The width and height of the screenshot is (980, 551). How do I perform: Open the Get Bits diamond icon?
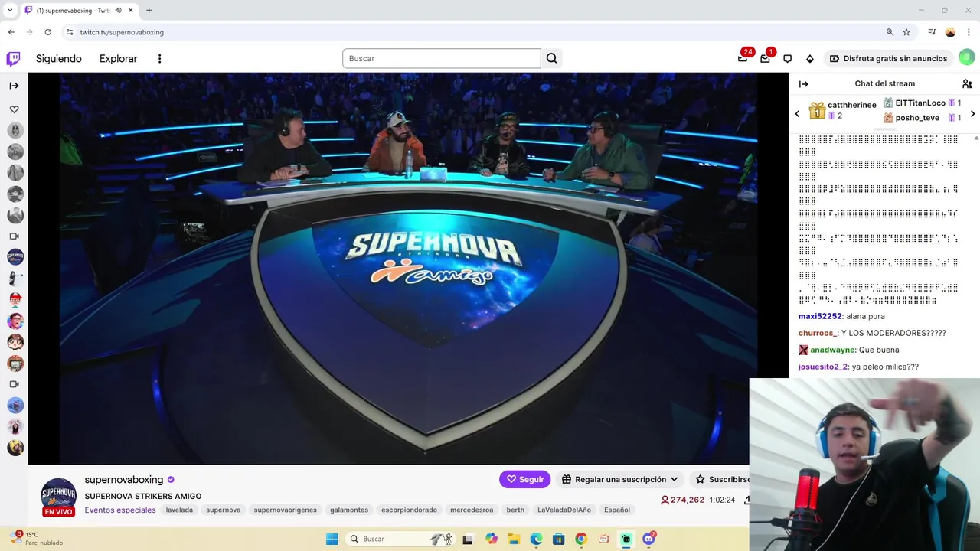click(x=810, y=59)
